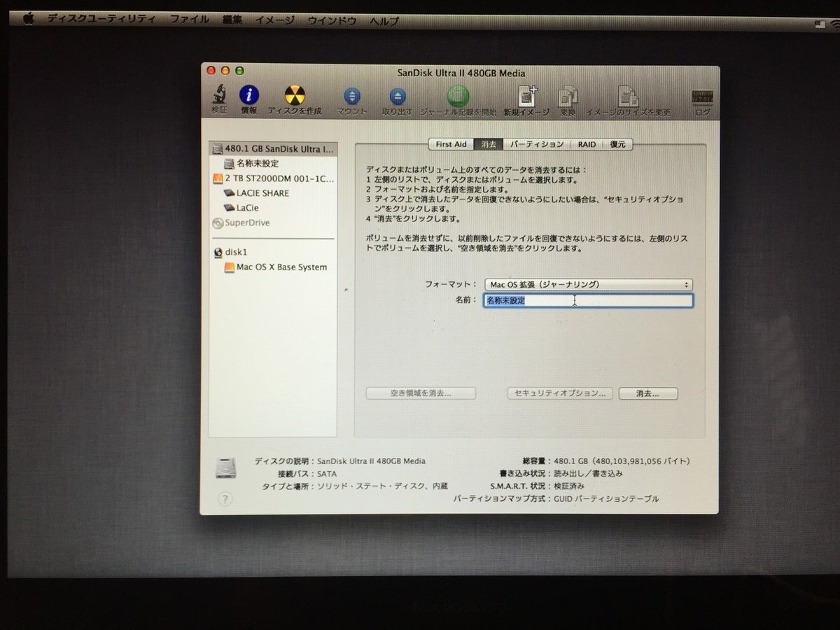Switch to the パーティション tab
This screenshot has height=630, width=840.
[x=536, y=144]
